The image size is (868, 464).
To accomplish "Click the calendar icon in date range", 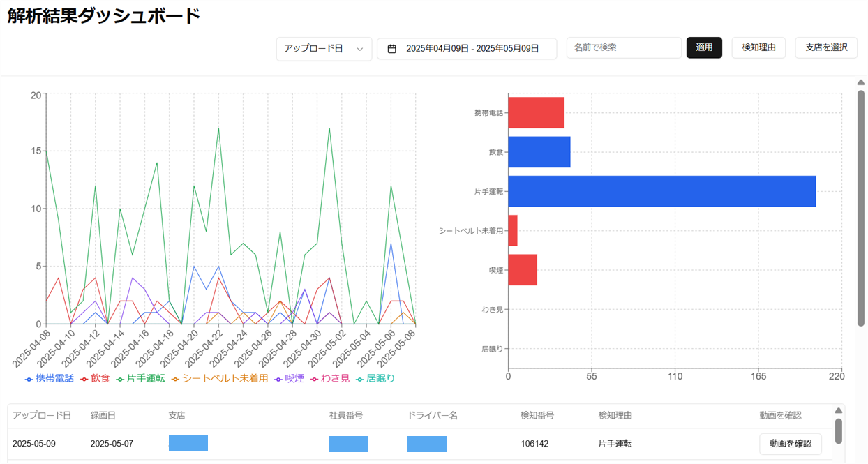I will pyautogui.click(x=392, y=49).
